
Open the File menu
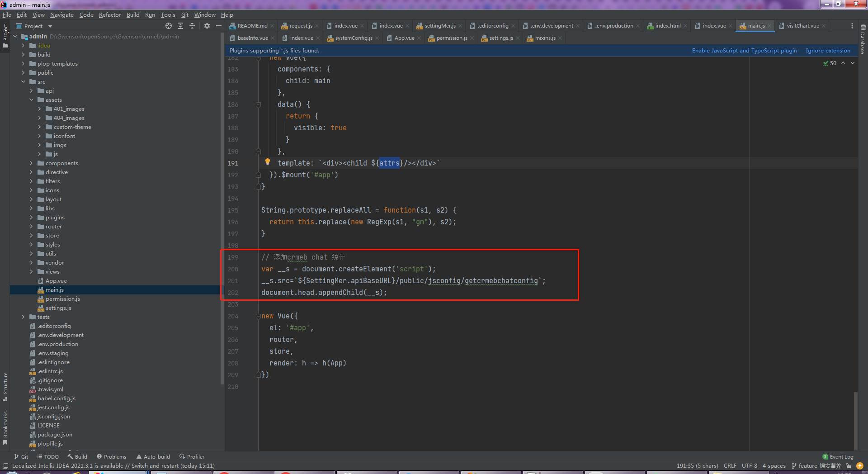click(x=7, y=15)
